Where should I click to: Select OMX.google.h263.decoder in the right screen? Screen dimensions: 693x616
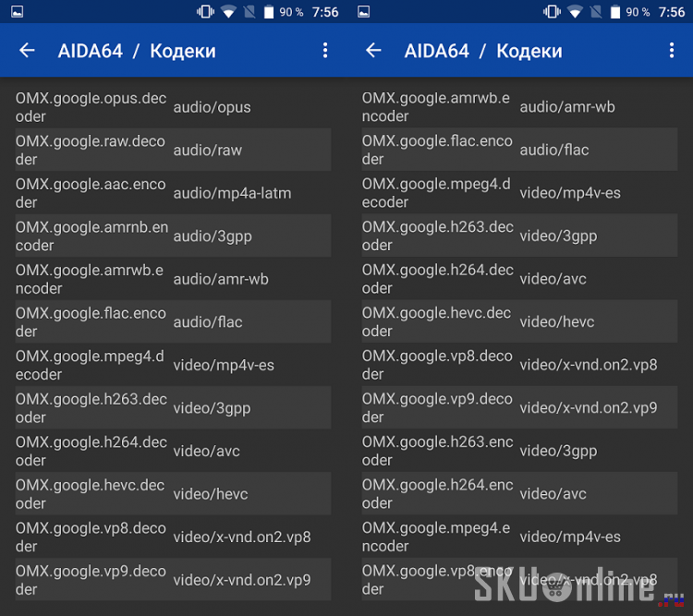tap(519, 236)
